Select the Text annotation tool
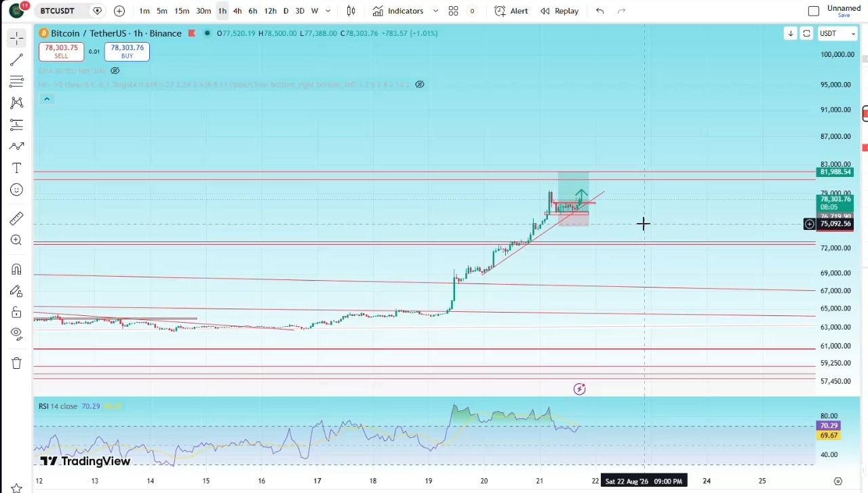Screen dimensions: 868x493 tap(17, 168)
